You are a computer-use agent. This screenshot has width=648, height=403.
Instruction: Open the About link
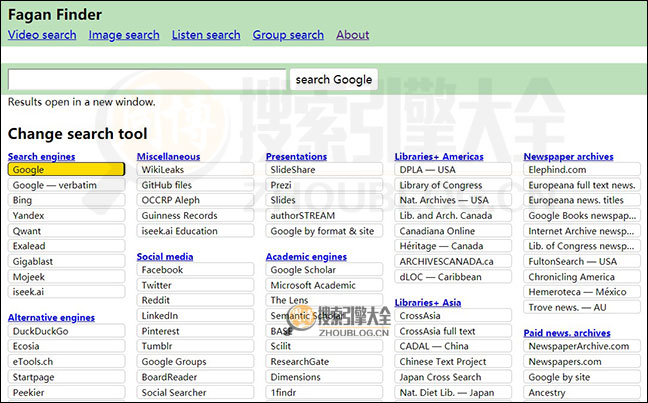[x=353, y=35]
